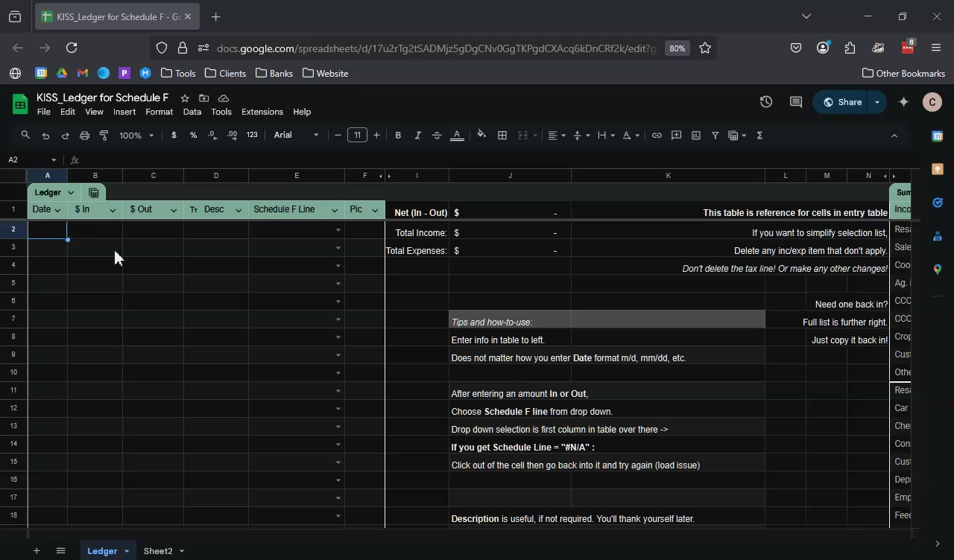
Task: Open the functions sigma icon
Action: tap(759, 136)
